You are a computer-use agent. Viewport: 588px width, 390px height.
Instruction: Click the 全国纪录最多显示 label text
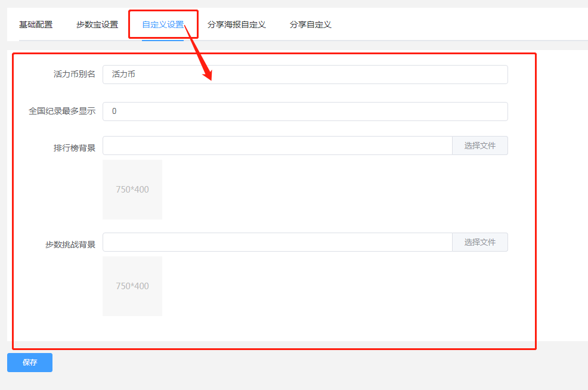tap(62, 112)
